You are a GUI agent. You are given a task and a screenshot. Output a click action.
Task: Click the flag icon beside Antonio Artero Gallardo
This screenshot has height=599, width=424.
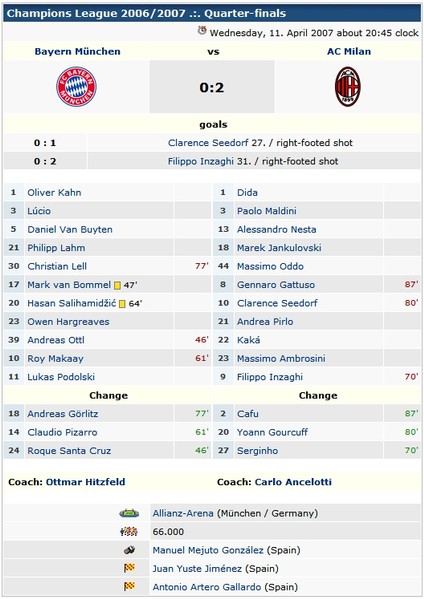coord(129,586)
